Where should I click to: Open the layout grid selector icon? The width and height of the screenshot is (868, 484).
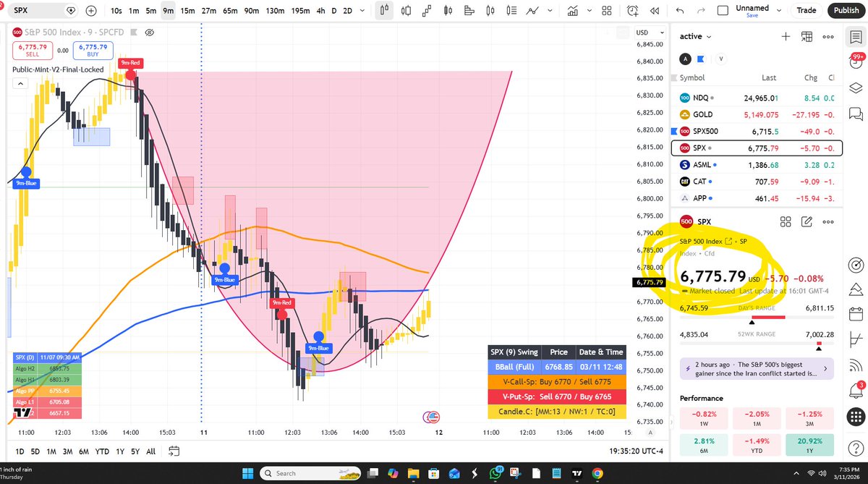[606, 10]
